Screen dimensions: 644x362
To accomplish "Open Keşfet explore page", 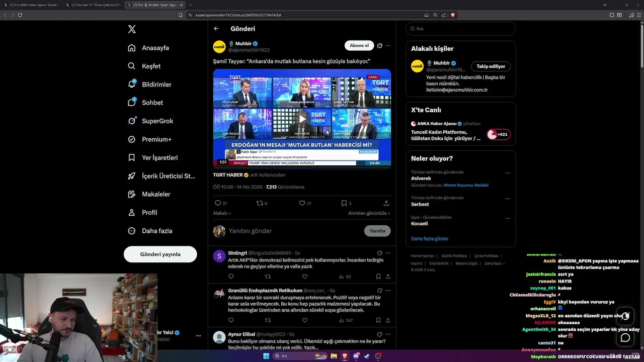I will click(x=145, y=66).
